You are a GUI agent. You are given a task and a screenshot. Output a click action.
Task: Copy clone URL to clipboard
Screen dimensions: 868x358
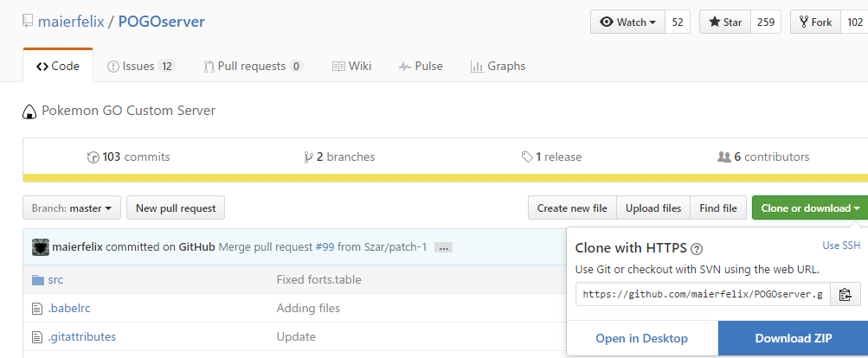(845, 294)
